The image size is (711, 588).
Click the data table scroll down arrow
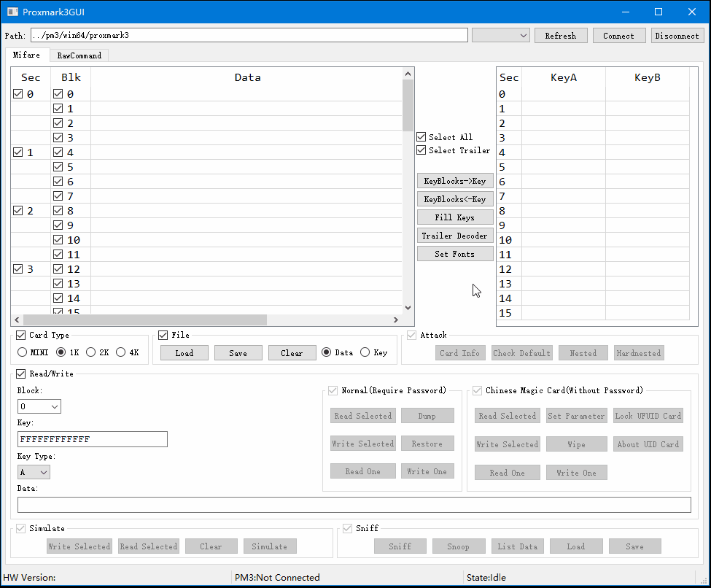pyautogui.click(x=408, y=308)
